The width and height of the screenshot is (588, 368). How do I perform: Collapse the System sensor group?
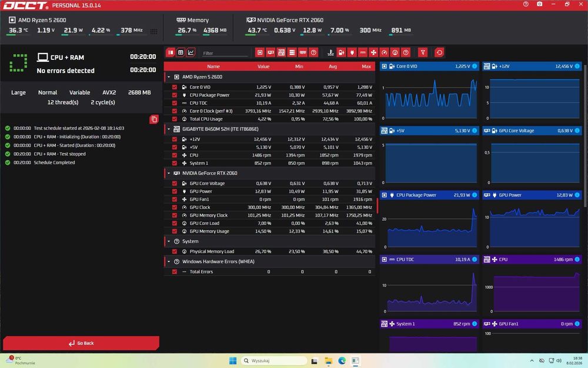point(169,241)
